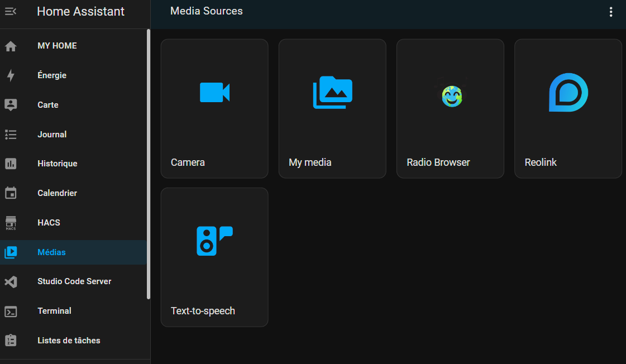Open the Camera media source card
Viewport: 626px width, 364px height.
[x=214, y=108]
